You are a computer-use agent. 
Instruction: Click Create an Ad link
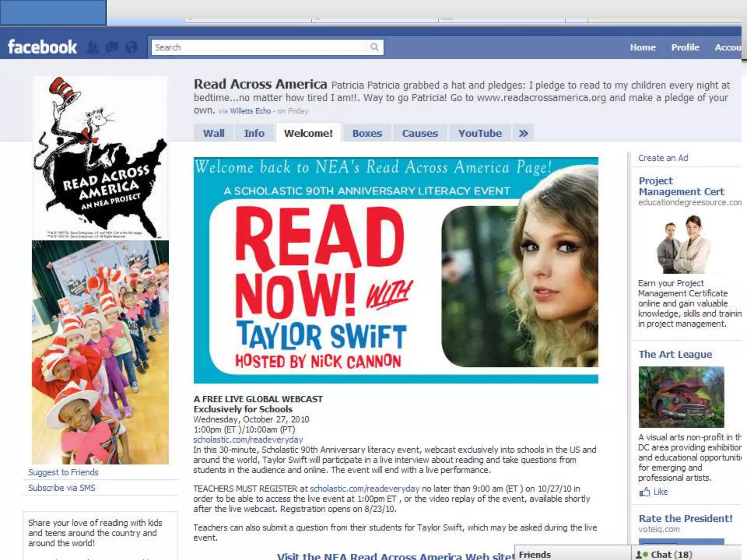[x=663, y=158]
